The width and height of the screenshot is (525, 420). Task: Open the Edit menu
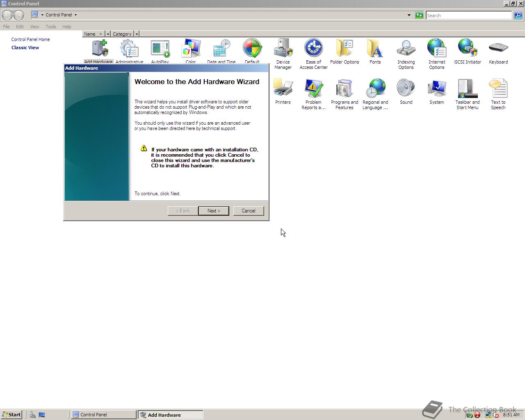tap(20, 27)
